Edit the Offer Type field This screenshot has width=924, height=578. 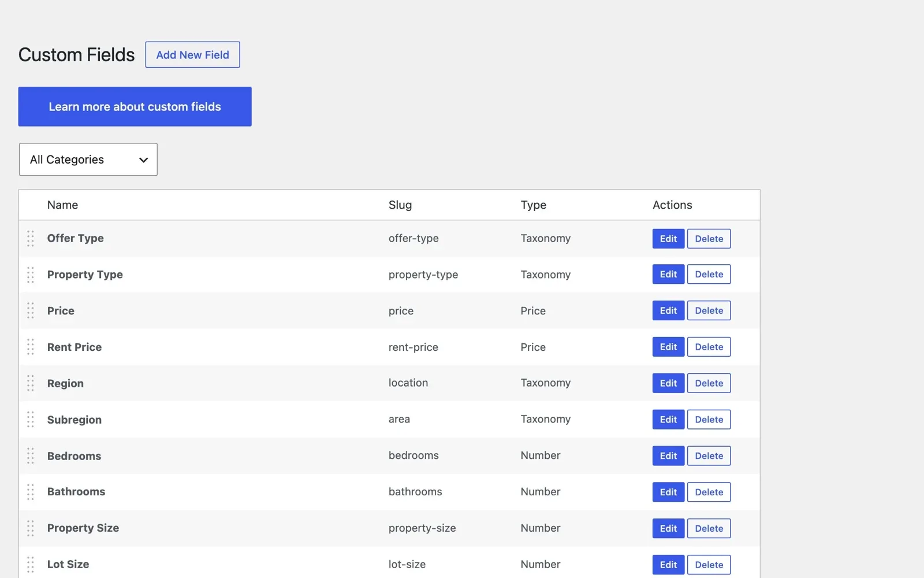668,239
